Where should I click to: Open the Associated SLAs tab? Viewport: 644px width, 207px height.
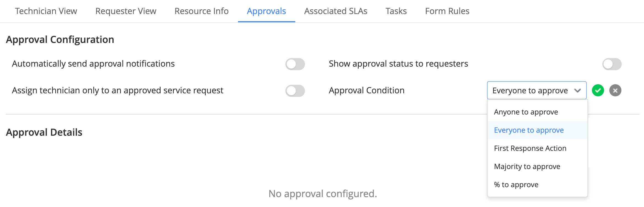click(x=336, y=11)
